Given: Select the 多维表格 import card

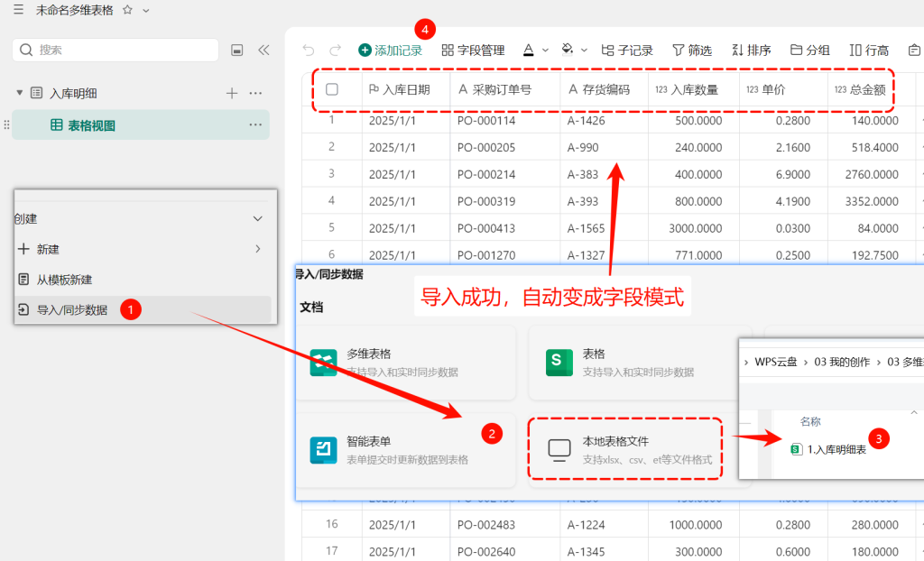Looking at the screenshot, I should point(405,362).
